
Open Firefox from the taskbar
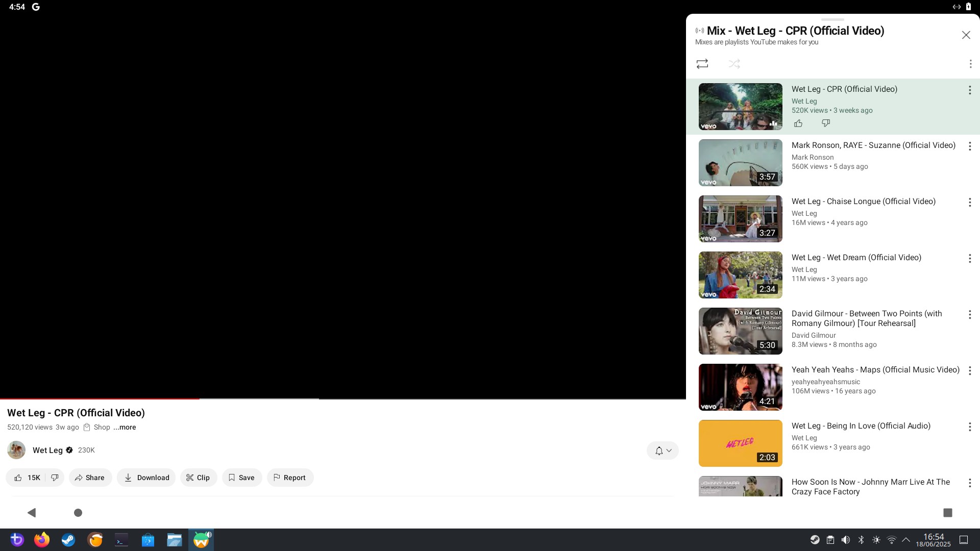tap(42, 540)
